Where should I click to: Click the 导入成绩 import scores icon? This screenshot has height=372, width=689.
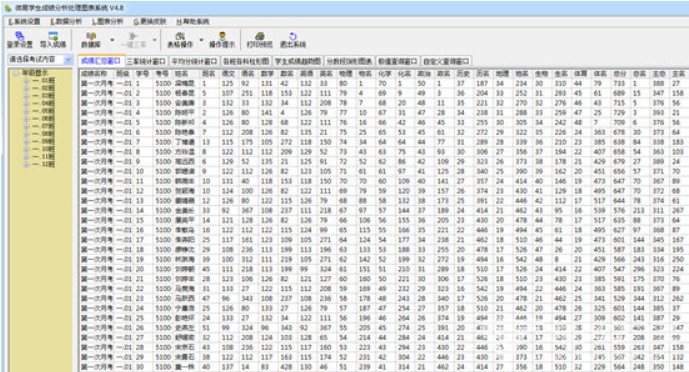(x=53, y=40)
